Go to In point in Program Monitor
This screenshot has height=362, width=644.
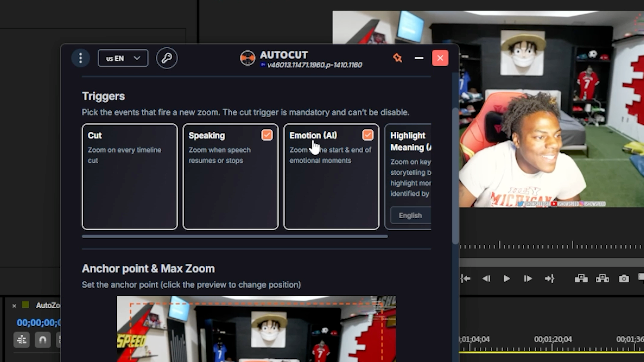point(465,279)
